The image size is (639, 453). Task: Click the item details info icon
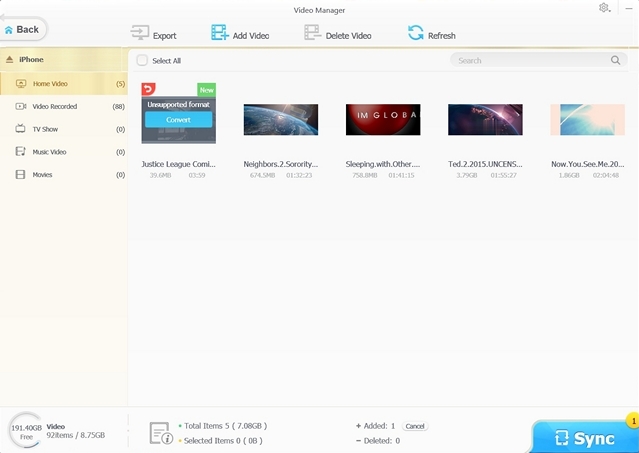(161, 433)
